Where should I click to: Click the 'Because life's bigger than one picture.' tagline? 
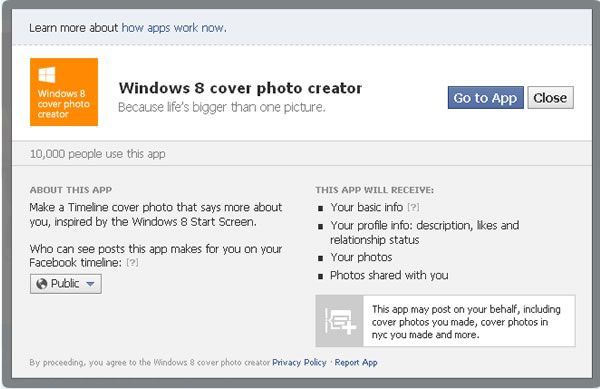222,107
